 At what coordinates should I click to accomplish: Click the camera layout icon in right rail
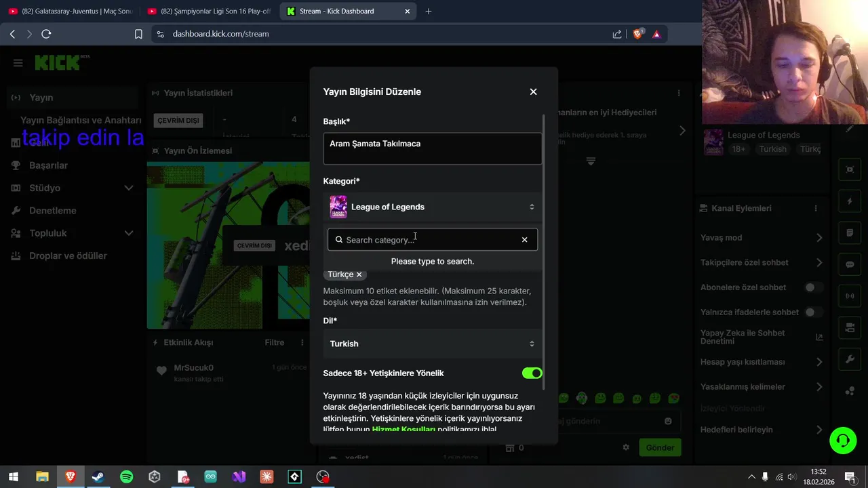click(850, 328)
